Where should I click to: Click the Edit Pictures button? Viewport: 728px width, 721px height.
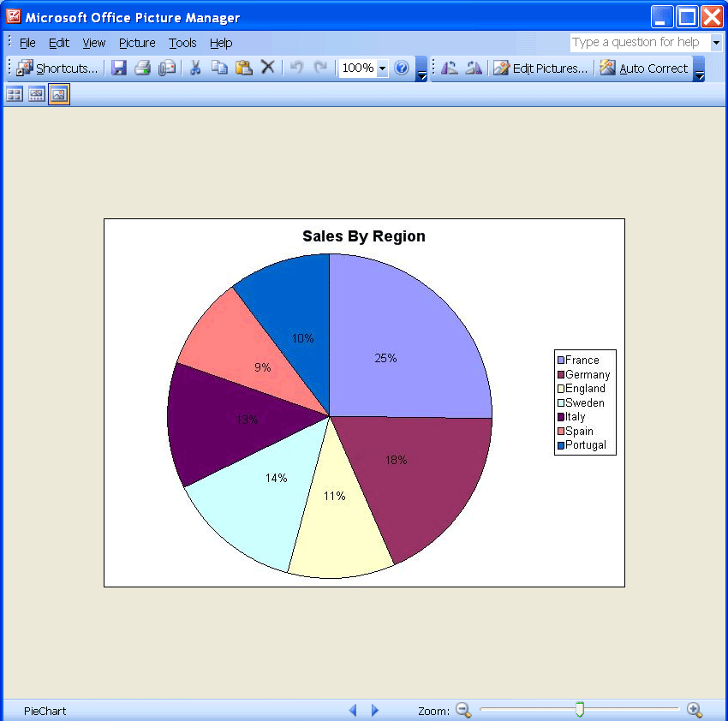tap(540, 69)
